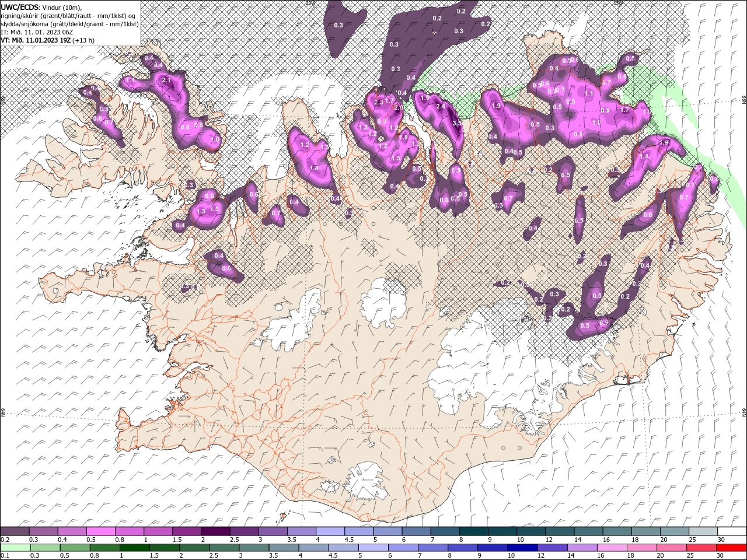
Task: Click the deep blue rain swatch labeled 10
Action: tap(522, 548)
